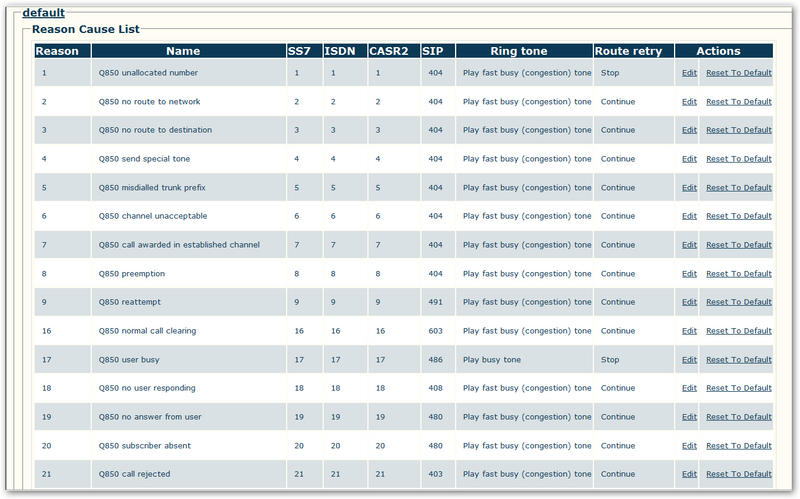Click the Ring tone column header

pyautogui.click(x=524, y=51)
